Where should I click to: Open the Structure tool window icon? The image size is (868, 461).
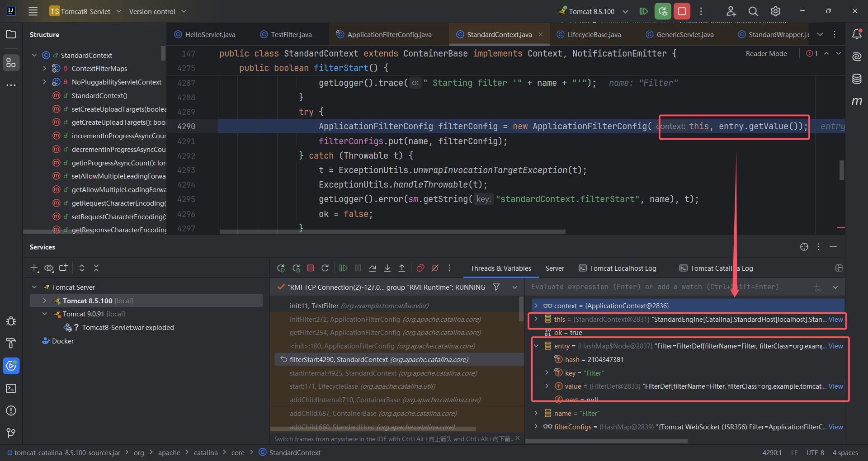(x=11, y=63)
